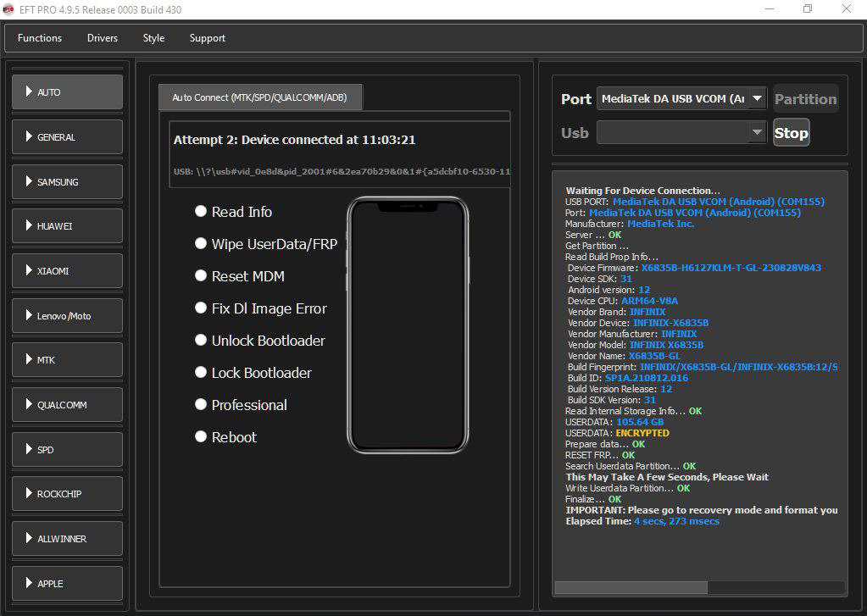The image size is (867, 616).
Task: Minimize the EFT PRO window
Action: (x=770, y=8)
